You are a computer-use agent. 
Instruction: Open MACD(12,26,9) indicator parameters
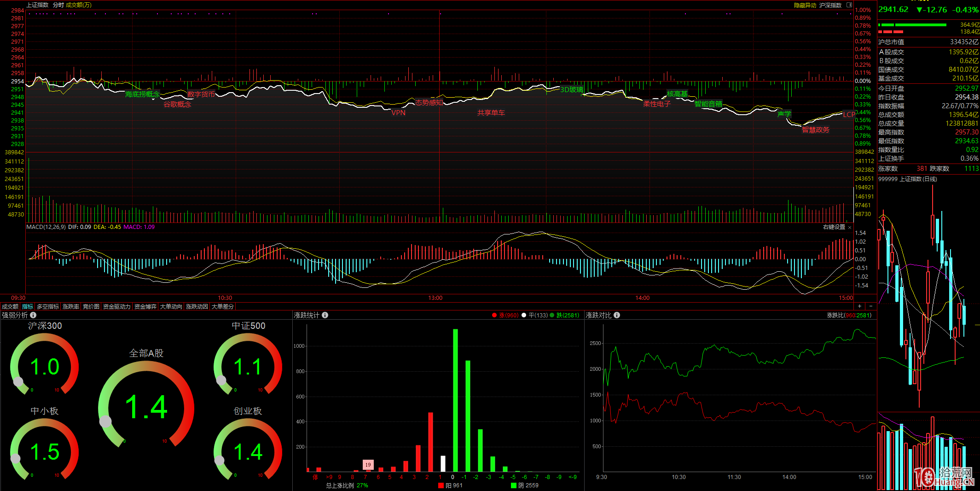tap(46, 227)
